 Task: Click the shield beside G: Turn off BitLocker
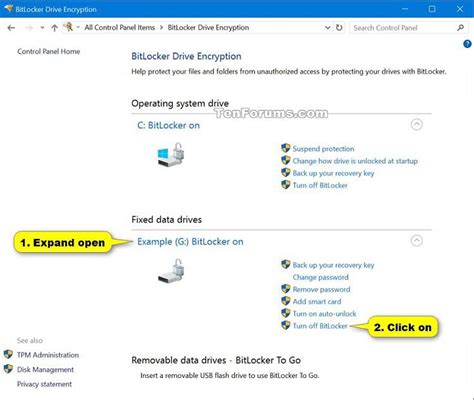tap(286, 325)
